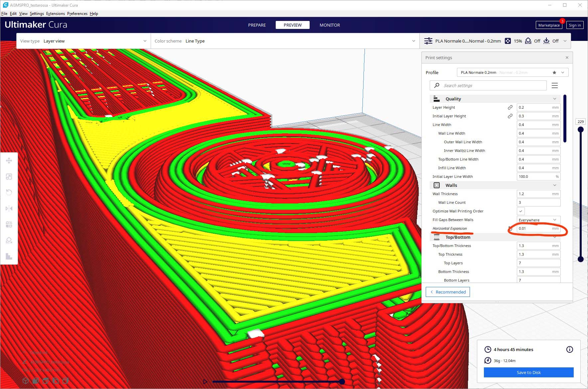Viewport: 588px width, 389px height.
Task: Switch to right side camera view icon
Action: coord(66,381)
